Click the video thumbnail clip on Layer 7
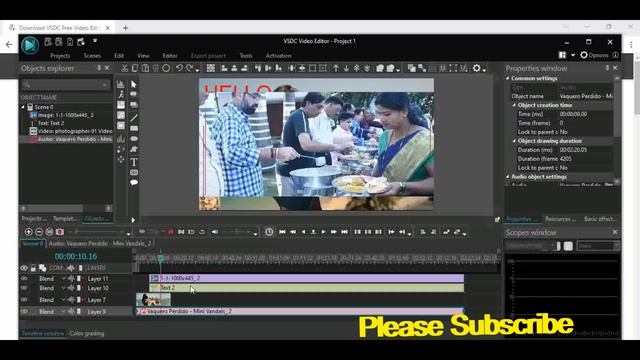Viewport: 640px width, 360px height. [153, 300]
